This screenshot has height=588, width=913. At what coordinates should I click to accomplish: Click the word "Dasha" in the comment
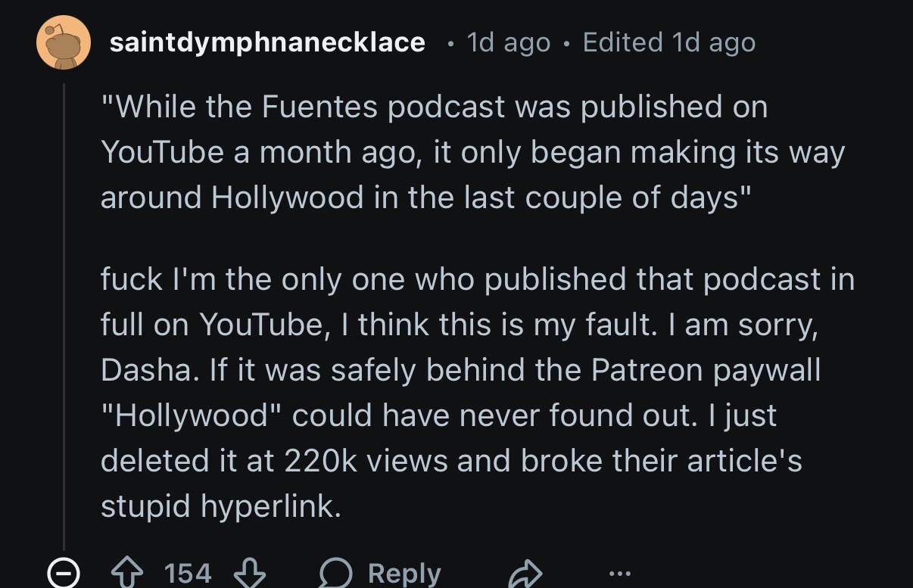[x=144, y=370]
